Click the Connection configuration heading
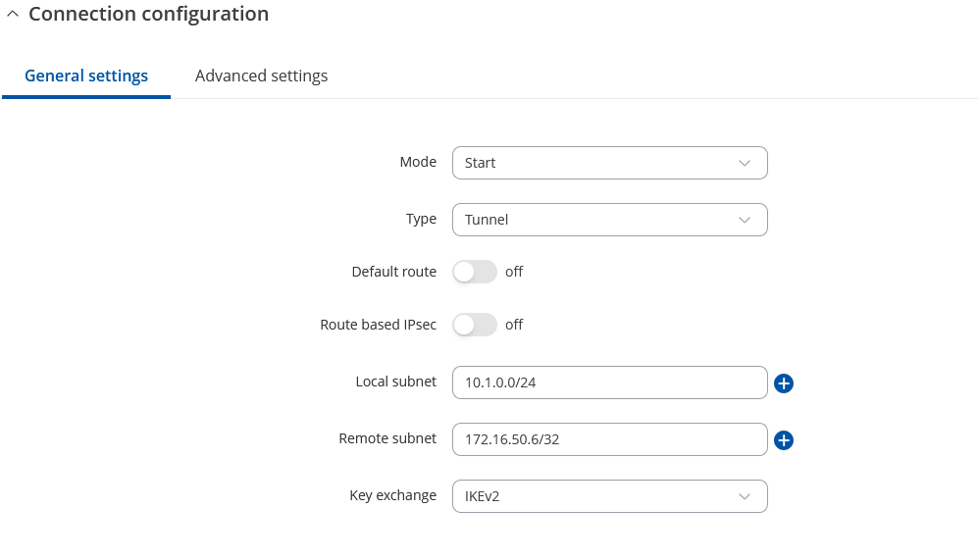The image size is (978, 560). (x=148, y=14)
